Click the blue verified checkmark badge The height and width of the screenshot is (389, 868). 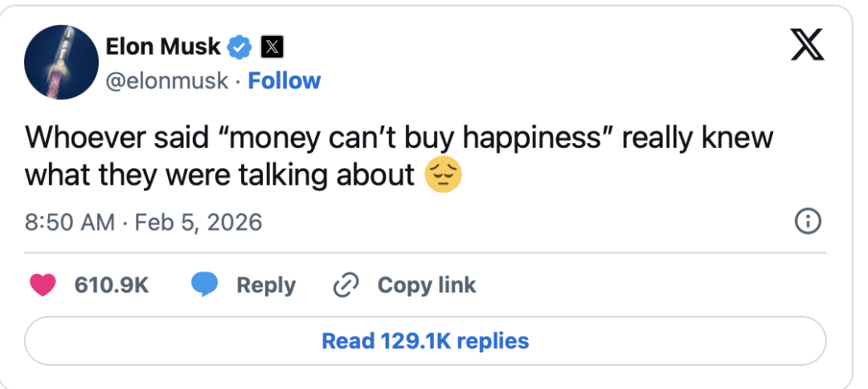(240, 47)
